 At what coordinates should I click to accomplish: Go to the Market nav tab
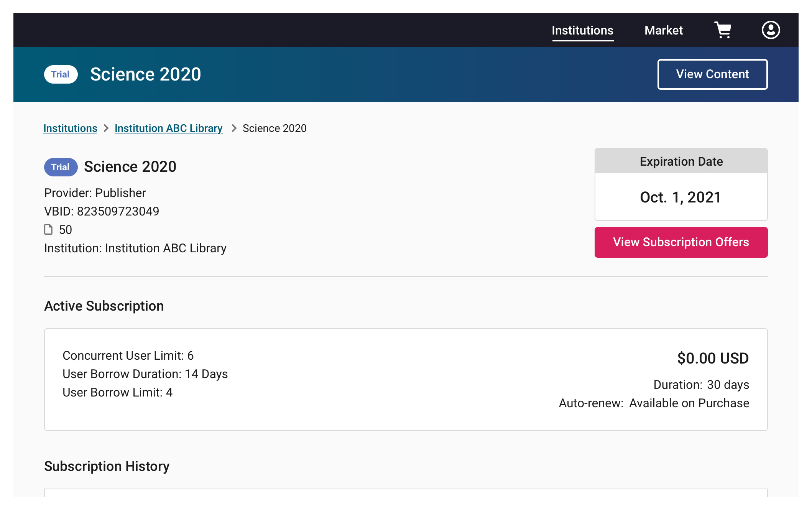(664, 30)
